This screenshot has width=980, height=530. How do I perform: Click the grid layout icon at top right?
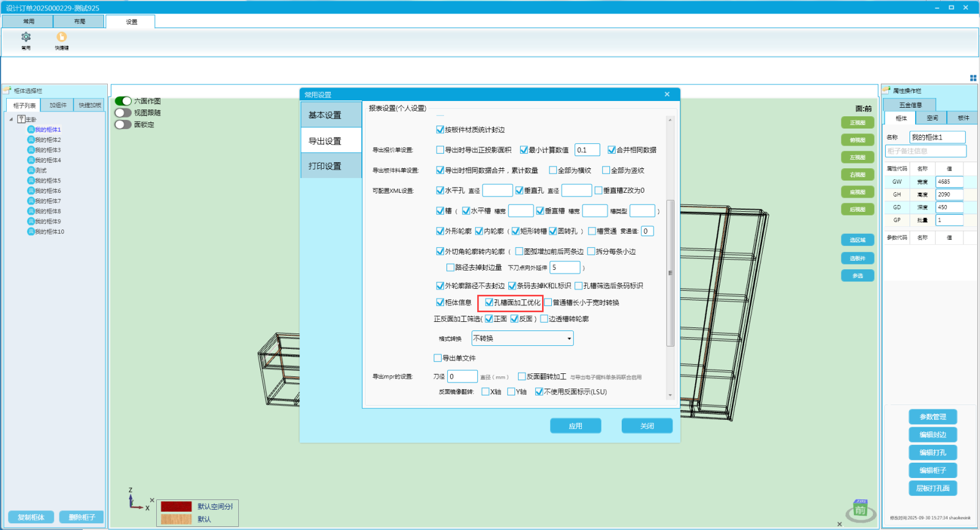(x=973, y=78)
